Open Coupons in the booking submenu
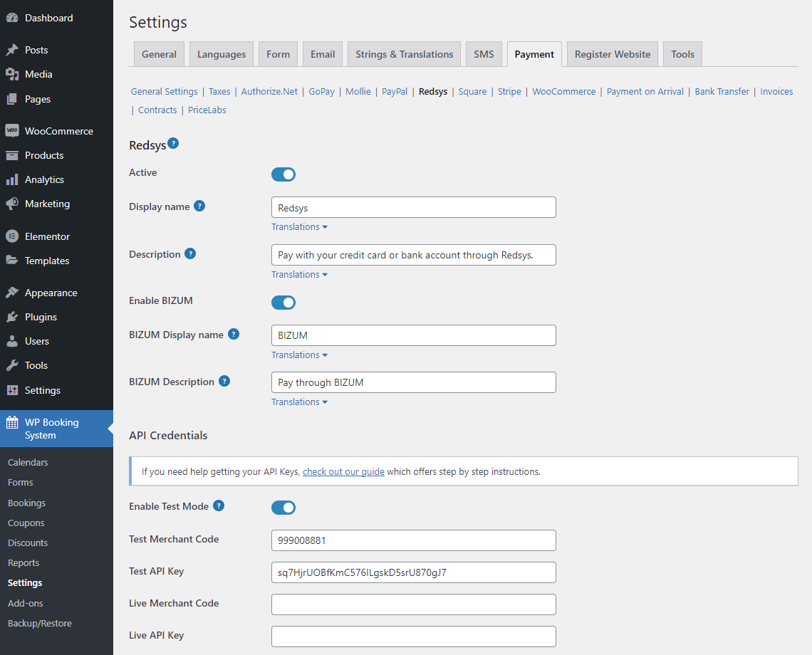This screenshot has height=655, width=812. [26, 523]
